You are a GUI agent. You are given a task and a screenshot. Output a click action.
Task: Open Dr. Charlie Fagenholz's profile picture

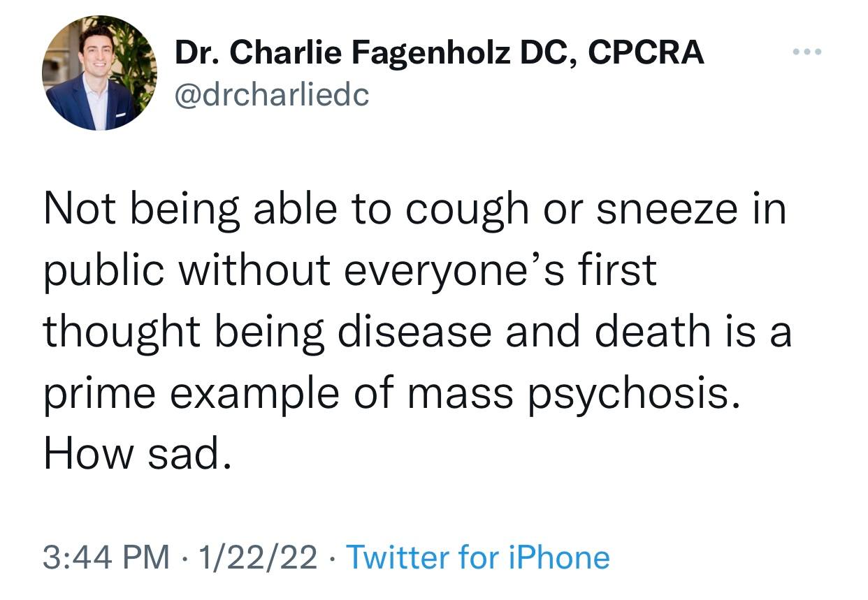tap(100, 73)
